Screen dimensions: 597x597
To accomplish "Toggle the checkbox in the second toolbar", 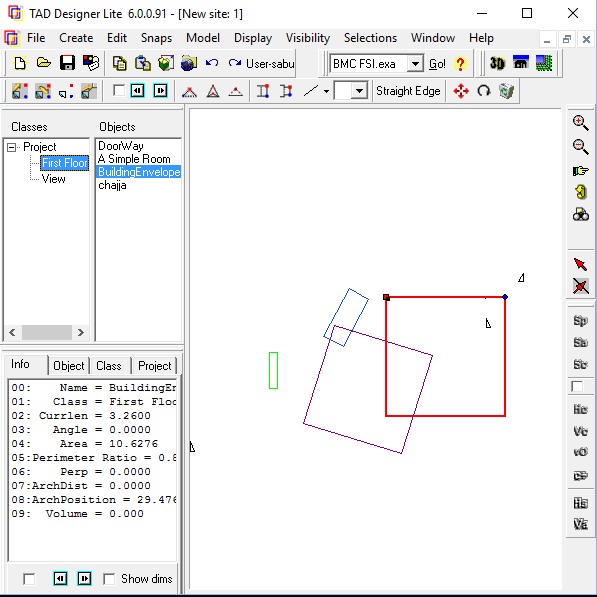I will point(119,91).
